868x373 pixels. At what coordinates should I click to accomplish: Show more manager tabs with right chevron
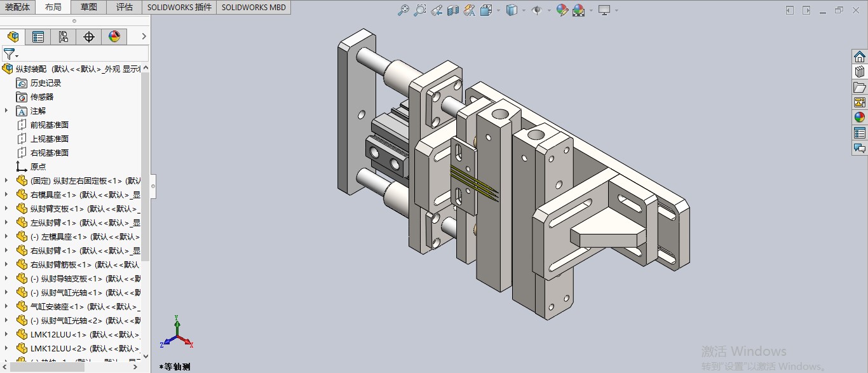[144, 36]
